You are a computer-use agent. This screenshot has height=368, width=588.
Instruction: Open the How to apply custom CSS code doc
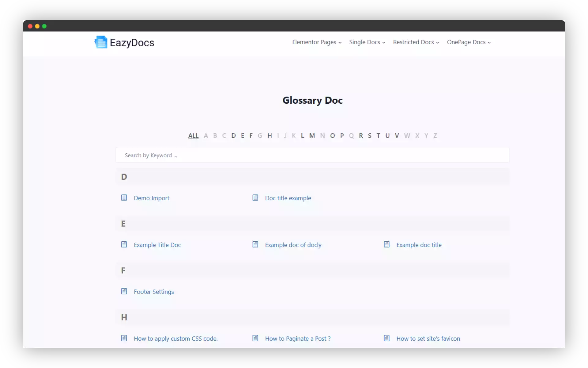pos(176,338)
